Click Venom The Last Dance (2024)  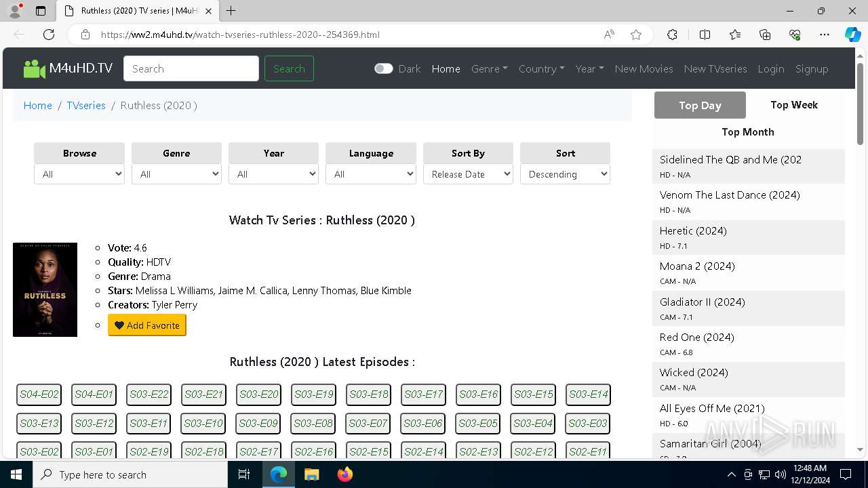click(730, 195)
